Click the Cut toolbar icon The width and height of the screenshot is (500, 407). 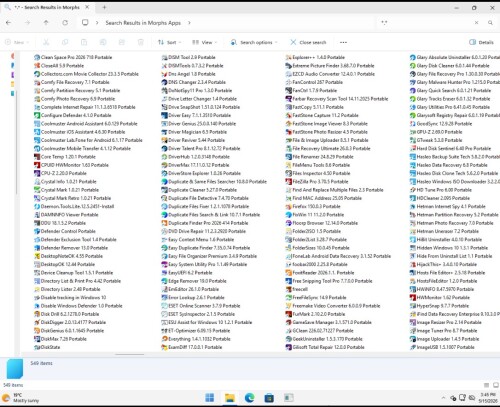pos(46,42)
